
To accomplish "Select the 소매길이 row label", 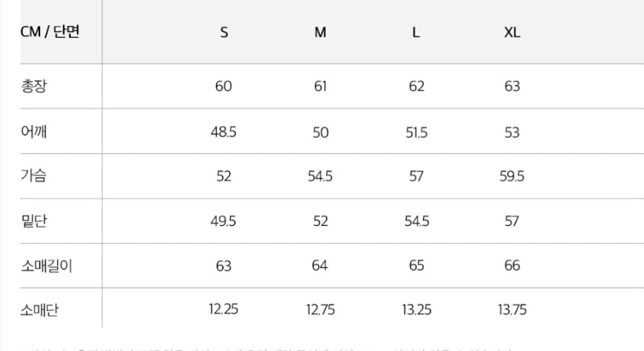I will point(46,266).
